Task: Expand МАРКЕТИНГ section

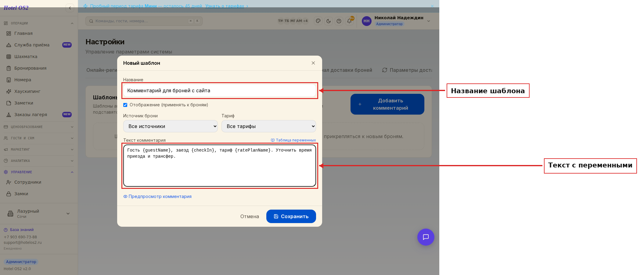Action: (x=39, y=149)
